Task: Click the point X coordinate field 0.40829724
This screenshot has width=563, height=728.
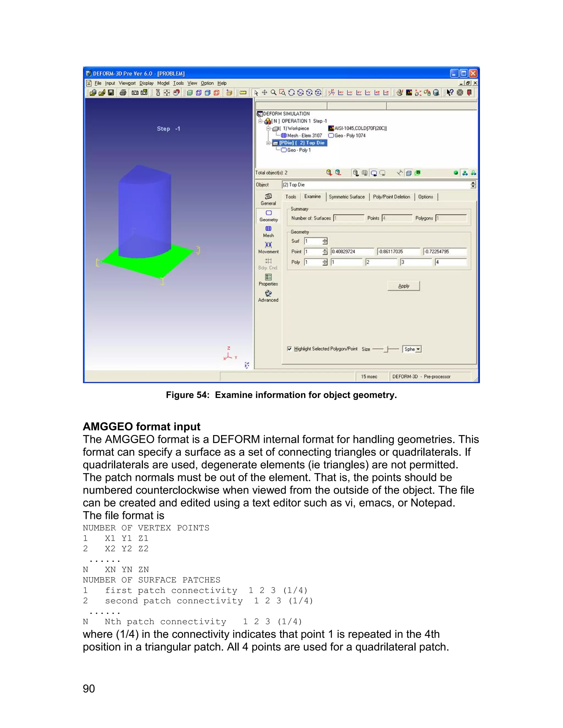Action: pos(352,252)
